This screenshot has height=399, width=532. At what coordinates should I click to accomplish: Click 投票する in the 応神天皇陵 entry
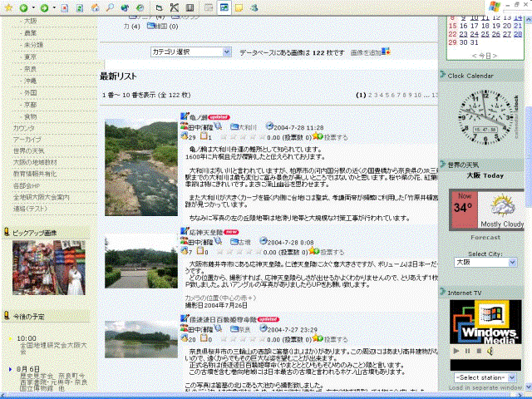click(x=332, y=252)
